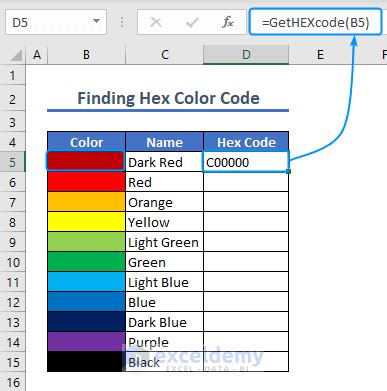Select row 12 header

[x=13, y=302]
